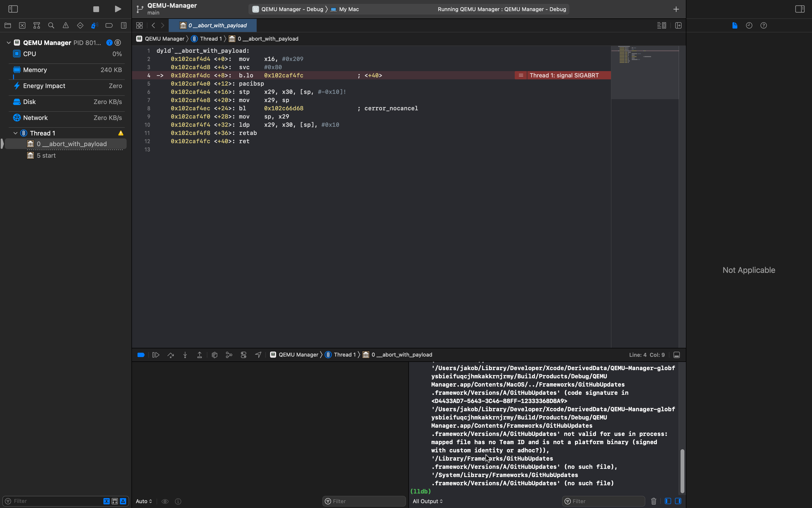Screen dimensions: 812x508
Task: Click the console vertical scrollbar
Action: [682, 471]
